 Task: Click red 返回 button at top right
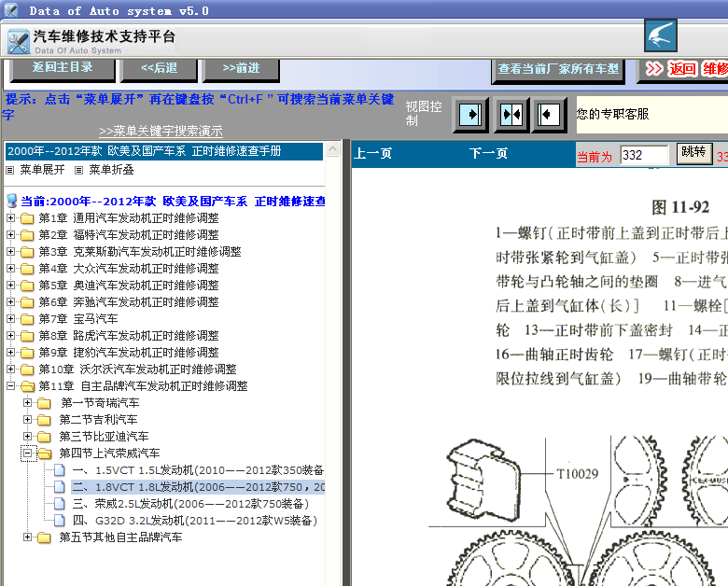682,69
